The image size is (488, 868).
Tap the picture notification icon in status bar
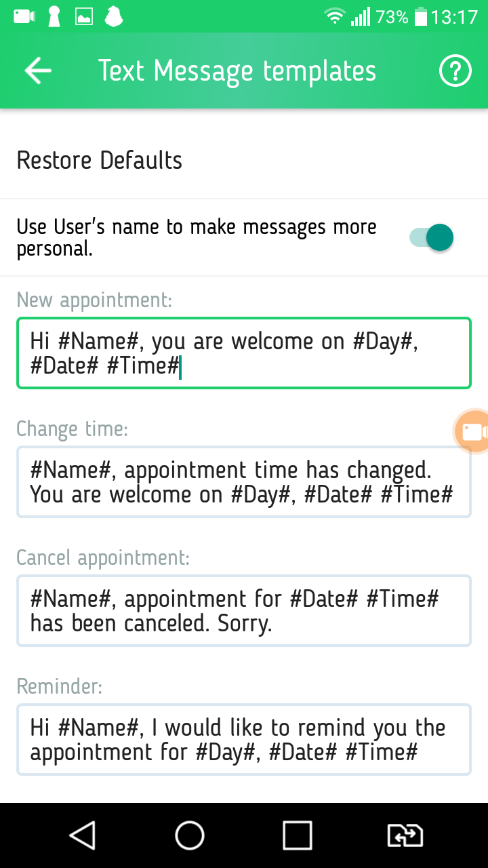(84, 17)
